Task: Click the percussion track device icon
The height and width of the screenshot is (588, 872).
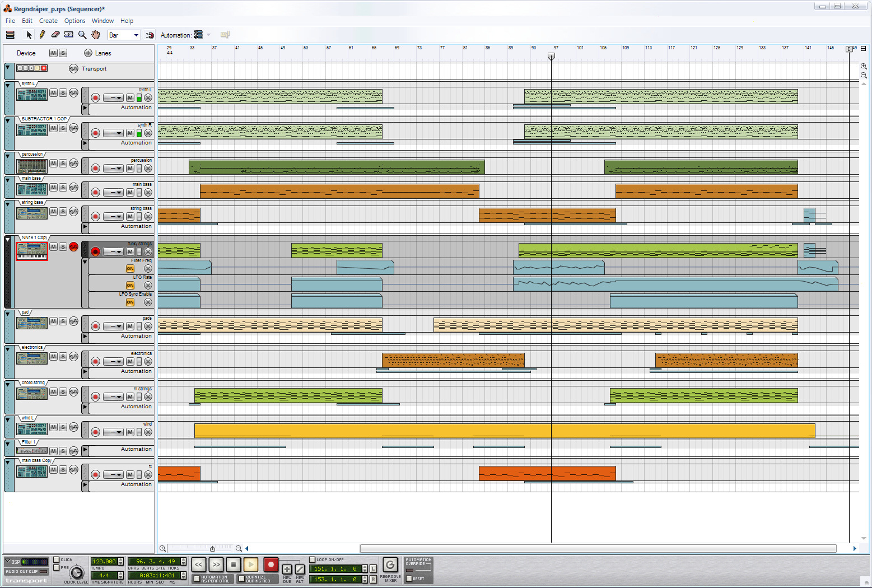Action: click(x=32, y=166)
